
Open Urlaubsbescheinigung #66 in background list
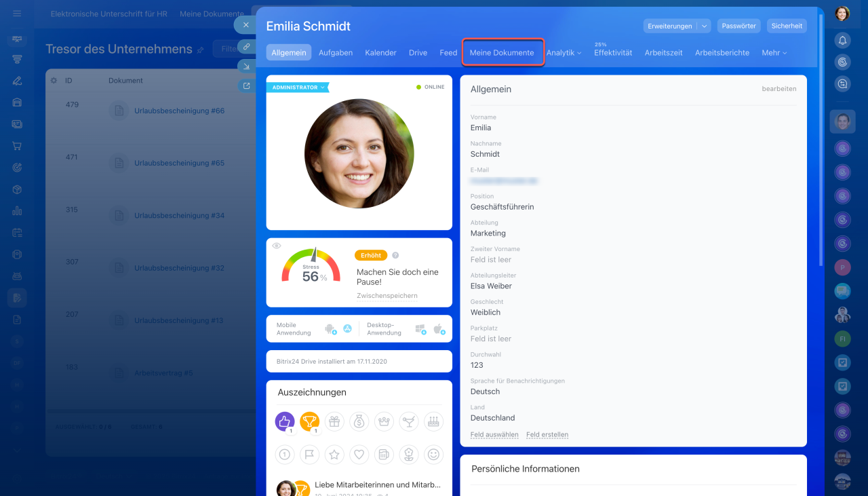[179, 111]
